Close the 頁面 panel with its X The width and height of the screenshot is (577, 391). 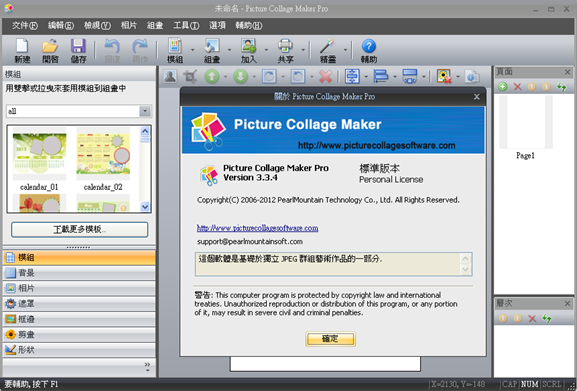point(567,72)
